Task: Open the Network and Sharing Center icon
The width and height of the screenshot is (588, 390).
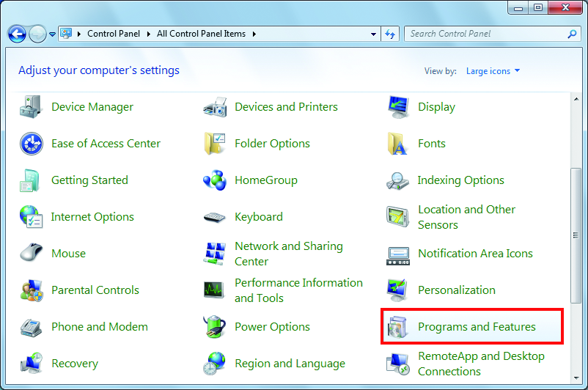Action: pyautogui.click(x=214, y=254)
